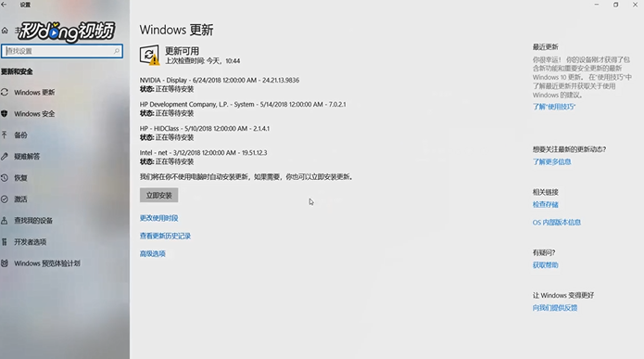Click the 让 Windows 变得更好 heading
644x359 pixels.
(x=563, y=295)
